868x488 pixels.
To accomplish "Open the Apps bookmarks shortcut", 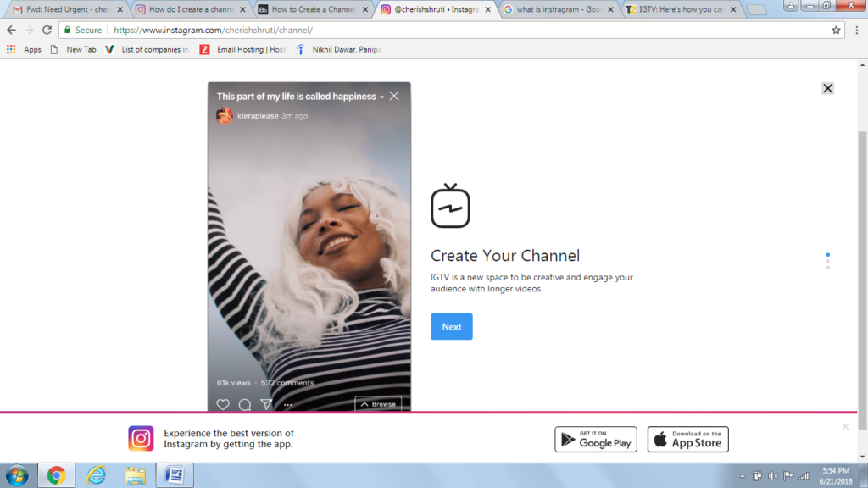I will click(x=24, y=49).
